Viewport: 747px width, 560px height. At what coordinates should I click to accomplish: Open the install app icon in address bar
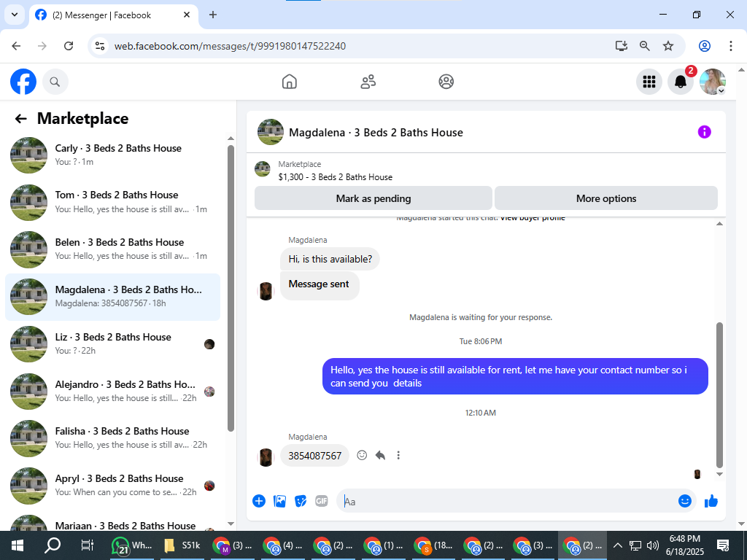tap(621, 46)
